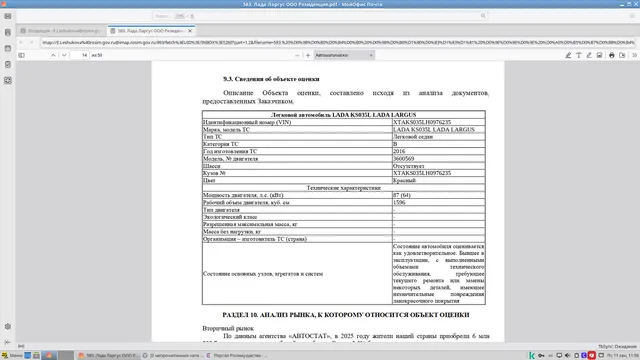Switch to the Inbox mail tab
Viewport: 640px width, 360px height.
(61, 31)
